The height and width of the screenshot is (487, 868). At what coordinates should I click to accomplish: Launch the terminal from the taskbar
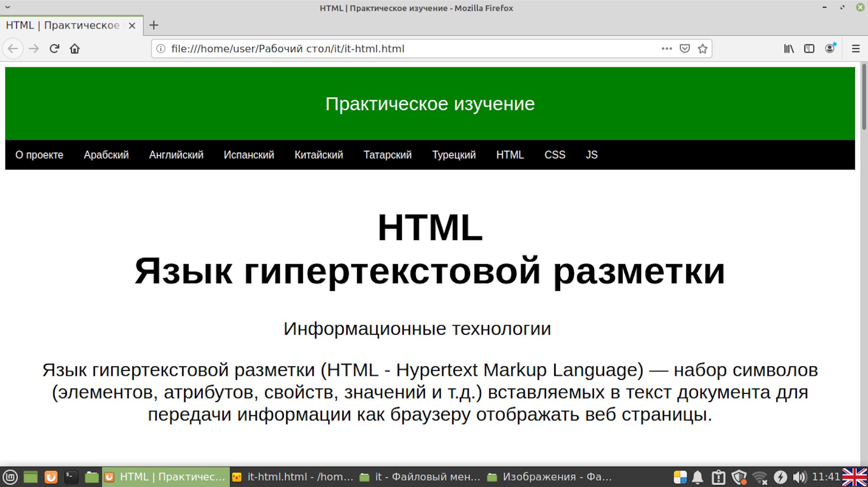point(71,477)
